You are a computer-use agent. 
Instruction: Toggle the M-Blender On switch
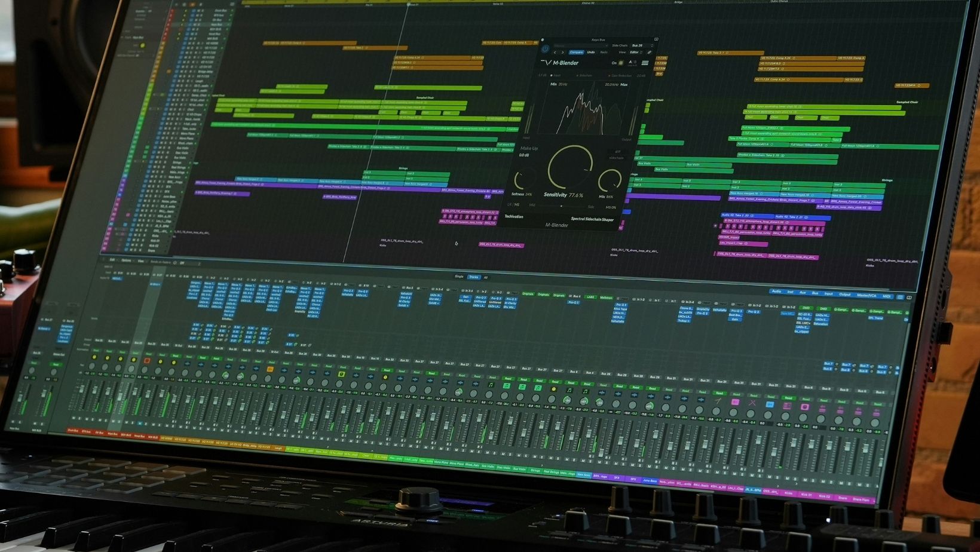620,63
